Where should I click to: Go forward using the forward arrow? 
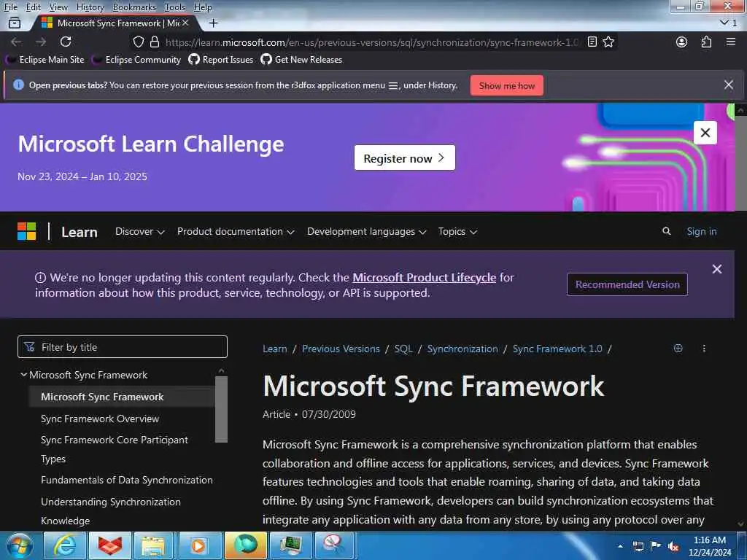(41, 42)
